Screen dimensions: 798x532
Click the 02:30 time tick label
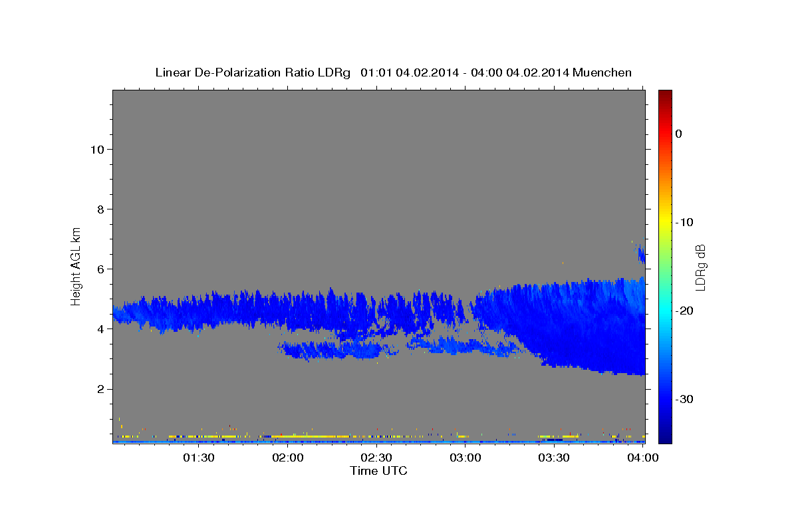376,458
